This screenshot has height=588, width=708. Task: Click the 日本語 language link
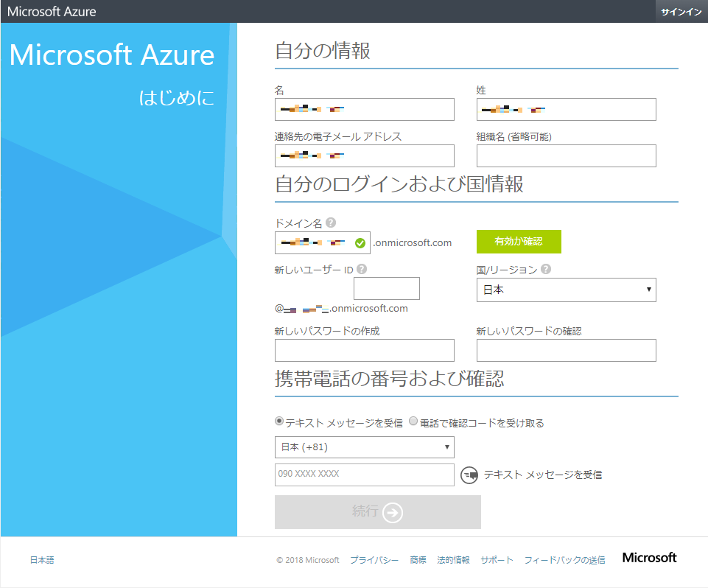[x=42, y=560]
